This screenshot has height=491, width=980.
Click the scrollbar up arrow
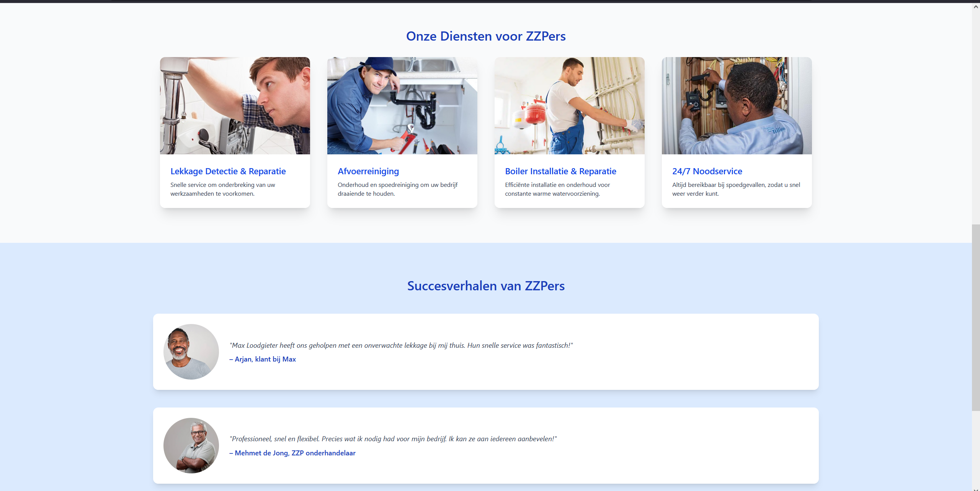coord(976,7)
